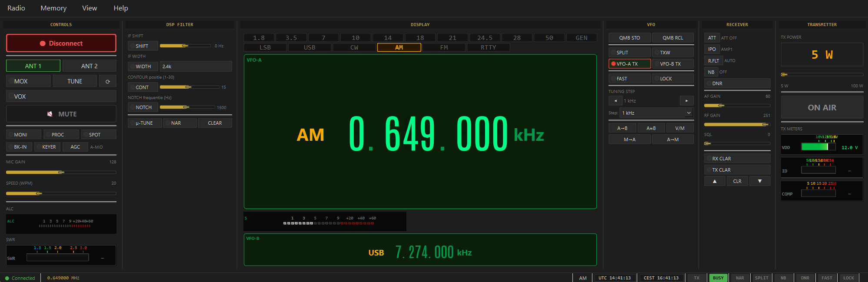
Task: Toggle the KEYER option
Action: point(48,147)
